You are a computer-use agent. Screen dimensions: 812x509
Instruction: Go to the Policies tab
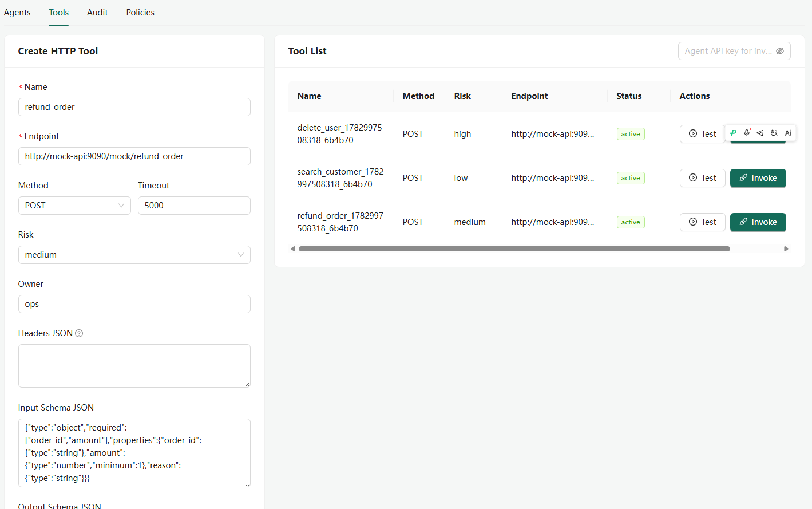pyautogui.click(x=140, y=13)
